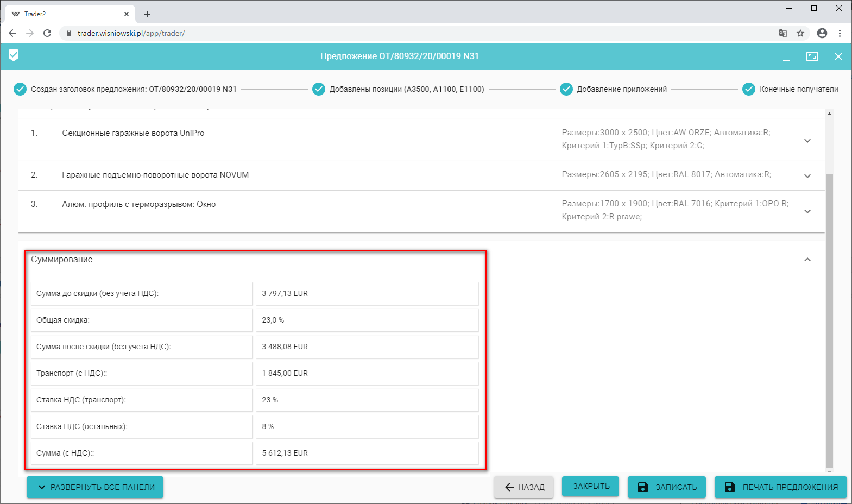The width and height of the screenshot is (852, 504).
Task: Go to 'Конечные получатели' step
Action: point(798,89)
